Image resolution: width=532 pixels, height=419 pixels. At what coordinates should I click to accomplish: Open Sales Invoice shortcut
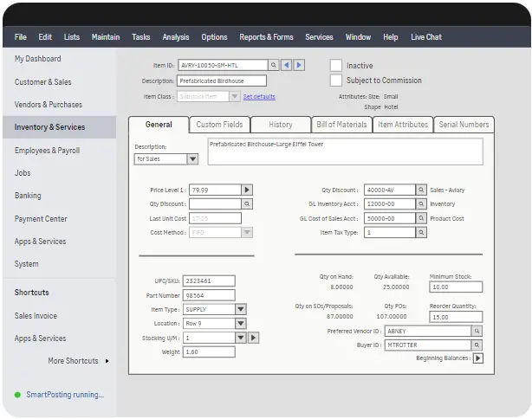click(x=36, y=316)
